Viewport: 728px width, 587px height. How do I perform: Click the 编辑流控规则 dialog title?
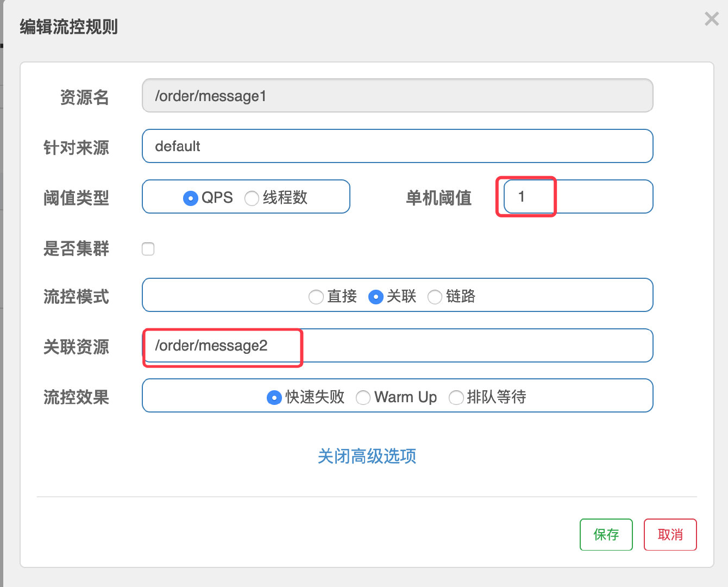click(x=69, y=27)
